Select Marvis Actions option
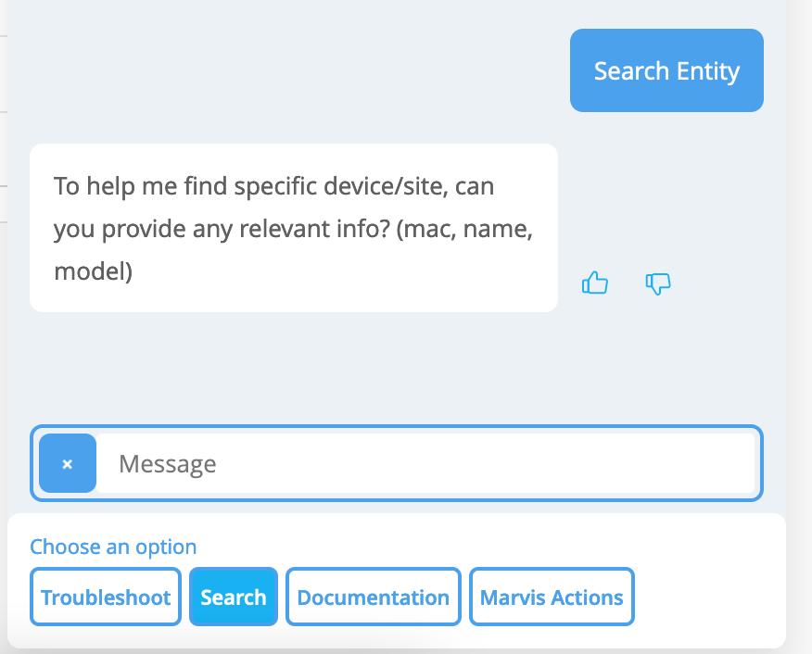The width and height of the screenshot is (812, 654). pyautogui.click(x=552, y=597)
